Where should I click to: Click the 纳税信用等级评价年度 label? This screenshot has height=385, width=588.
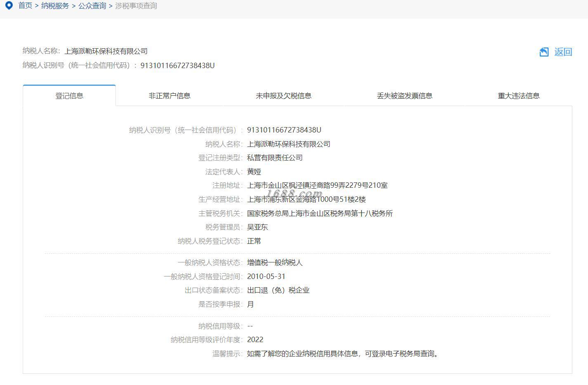(x=207, y=340)
